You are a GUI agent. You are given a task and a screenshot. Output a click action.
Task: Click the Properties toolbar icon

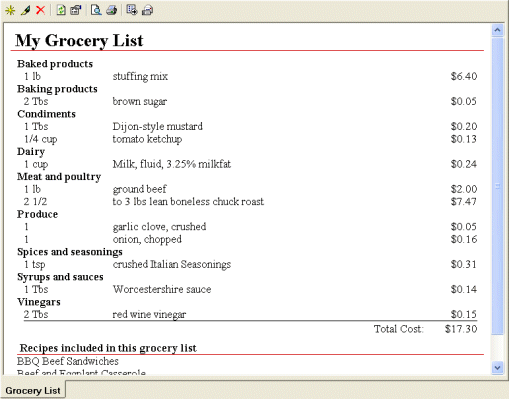click(x=76, y=10)
